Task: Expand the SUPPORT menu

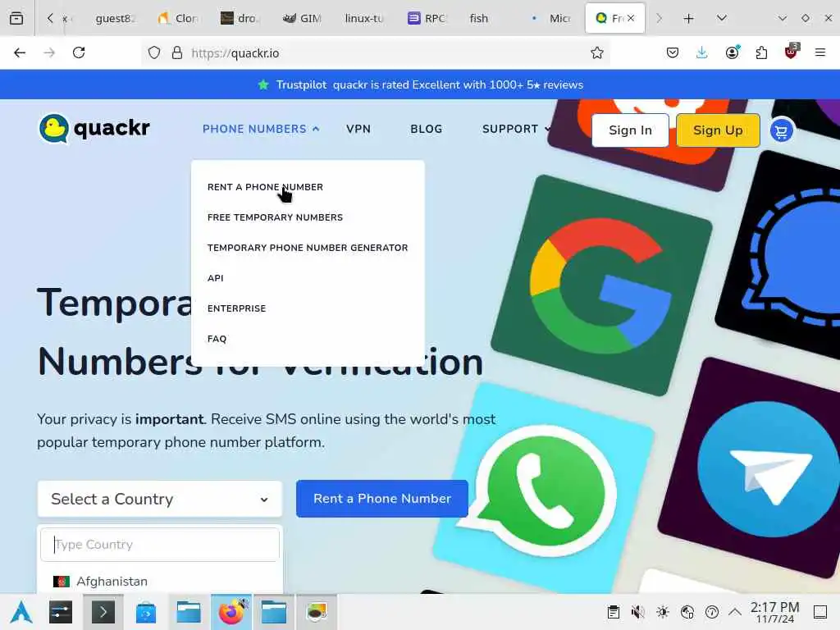Action: coord(517,129)
